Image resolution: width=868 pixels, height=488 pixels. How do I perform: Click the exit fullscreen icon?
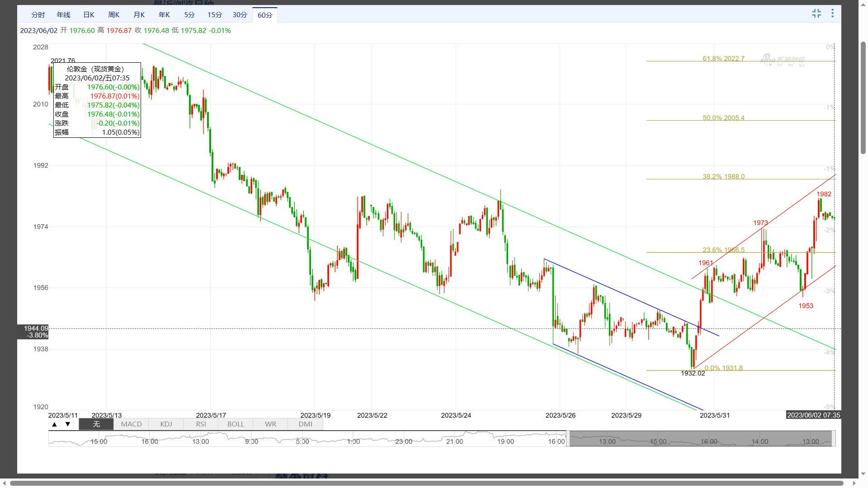coord(816,14)
